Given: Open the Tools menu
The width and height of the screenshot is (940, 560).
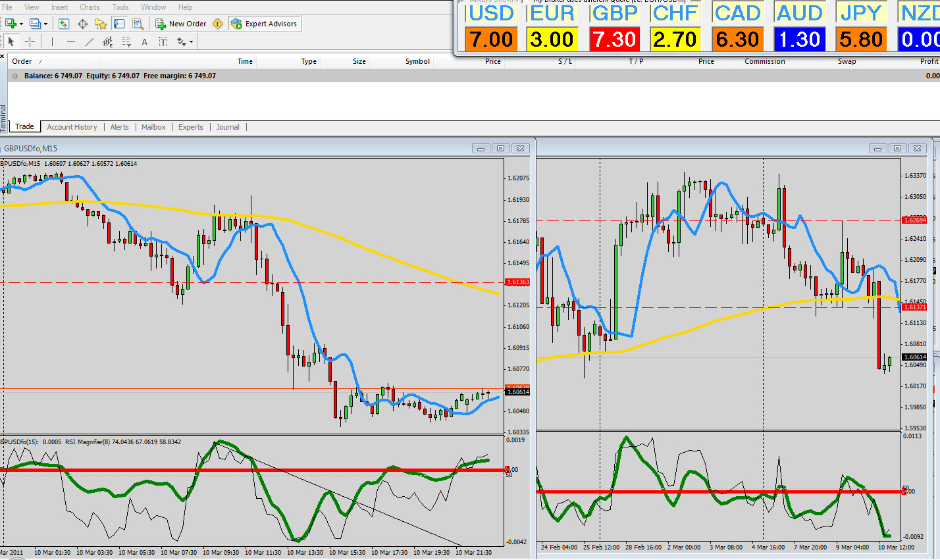Looking at the screenshot, I should (x=120, y=7).
